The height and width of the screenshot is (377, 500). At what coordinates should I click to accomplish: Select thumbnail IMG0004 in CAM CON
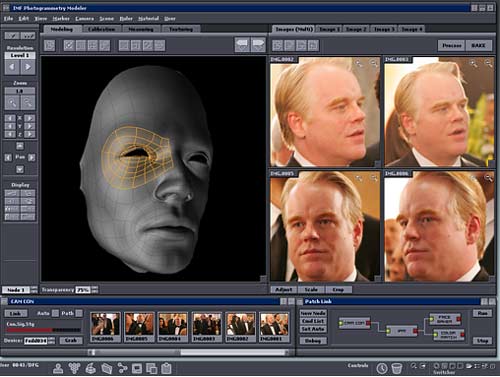(x=173, y=327)
